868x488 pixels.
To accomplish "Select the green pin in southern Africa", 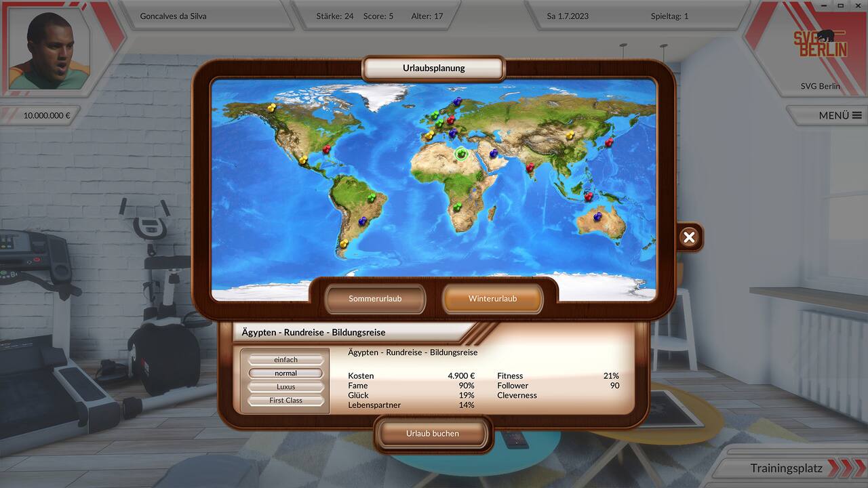I will (x=458, y=206).
